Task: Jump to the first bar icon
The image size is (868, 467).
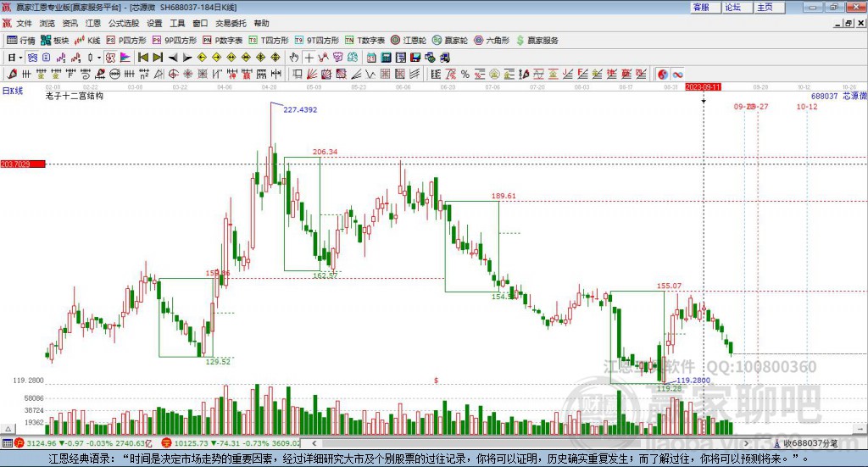Action: click(x=142, y=58)
